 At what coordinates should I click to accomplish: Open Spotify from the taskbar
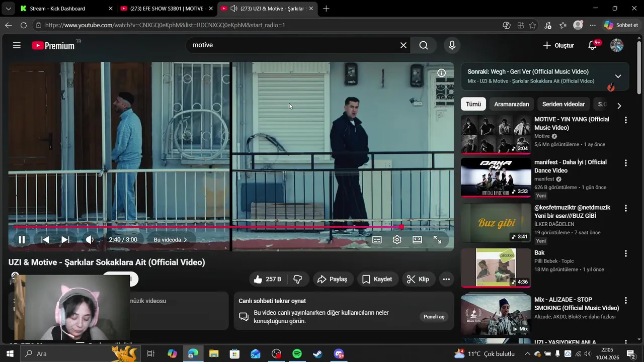pyautogui.click(x=297, y=353)
